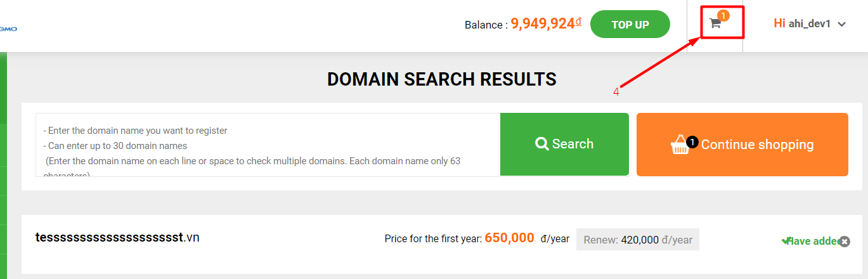Screen dimensions: 868x279
Task: Select the tessssssssssssssssssssst.vn domain result
Action: click(117, 238)
